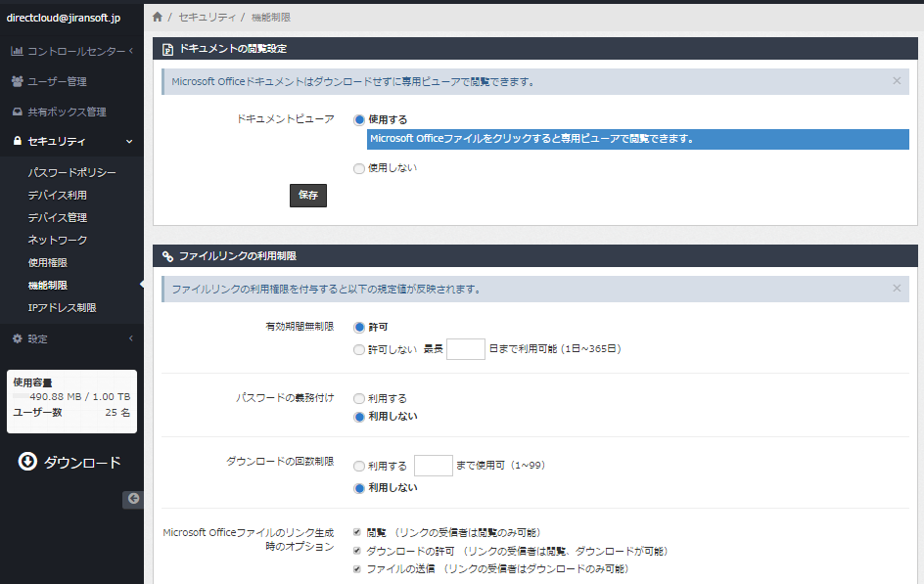Dismiss the ファイルリンクの利用権限 notice
Screen dimensions: 924x584
(897, 289)
